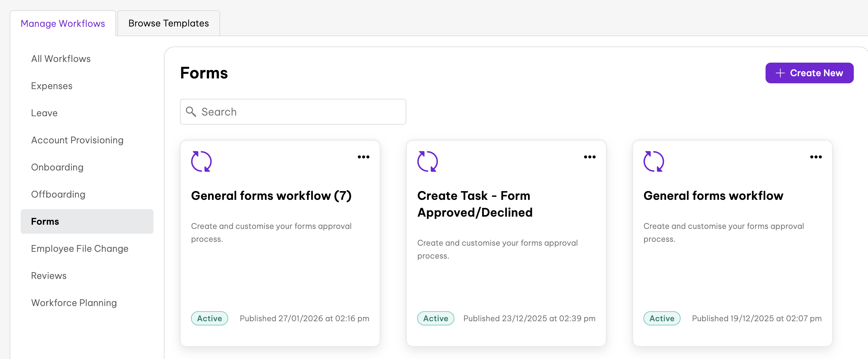Click workflow icon on Create Task card
Viewport: 868px width, 359px height.
(x=427, y=161)
